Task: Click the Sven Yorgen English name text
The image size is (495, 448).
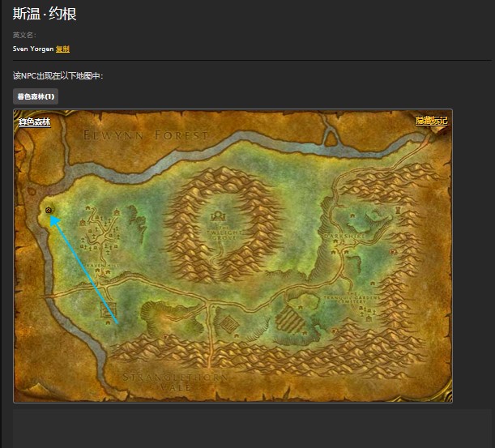Action: (x=33, y=49)
